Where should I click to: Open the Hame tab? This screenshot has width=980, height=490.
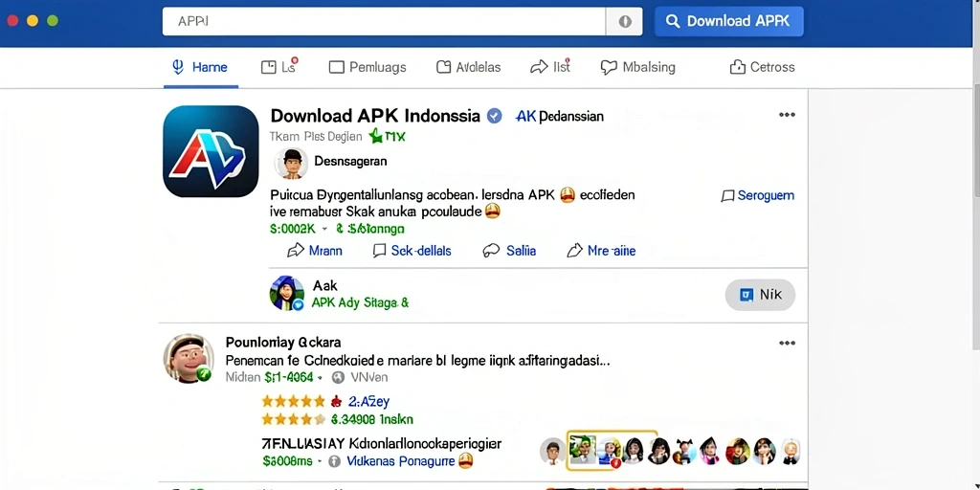pos(201,67)
